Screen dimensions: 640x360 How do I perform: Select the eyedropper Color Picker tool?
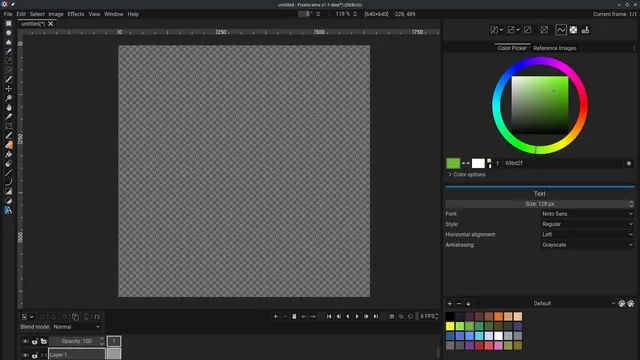9,117
